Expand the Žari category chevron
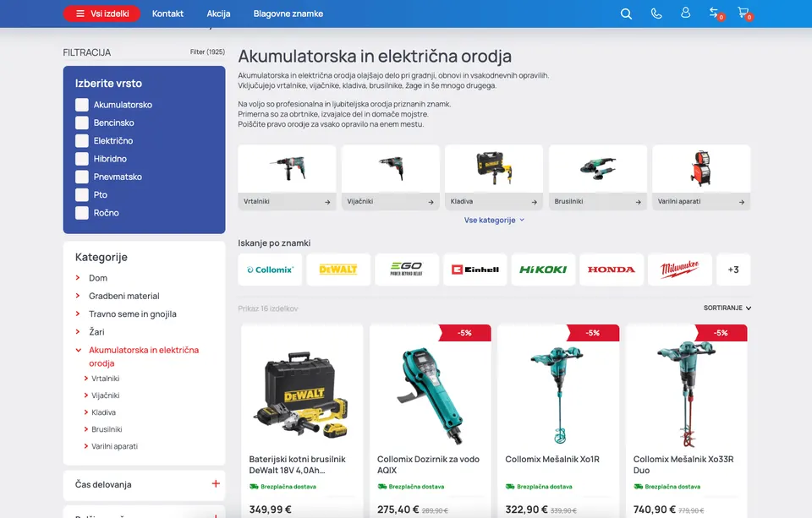The image size is (812, 518). pyautogui.click(x=78, y=332)
